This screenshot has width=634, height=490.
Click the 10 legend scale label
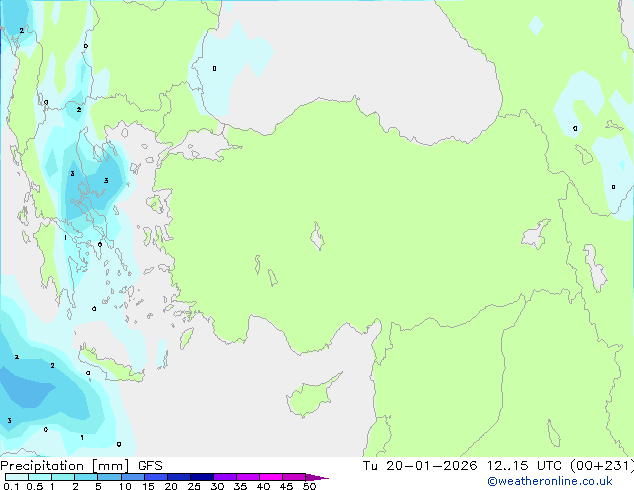[125, 486]
